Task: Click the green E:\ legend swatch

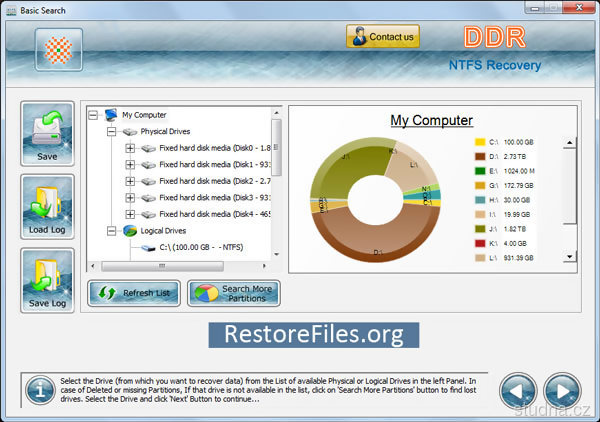Action: 480,171
